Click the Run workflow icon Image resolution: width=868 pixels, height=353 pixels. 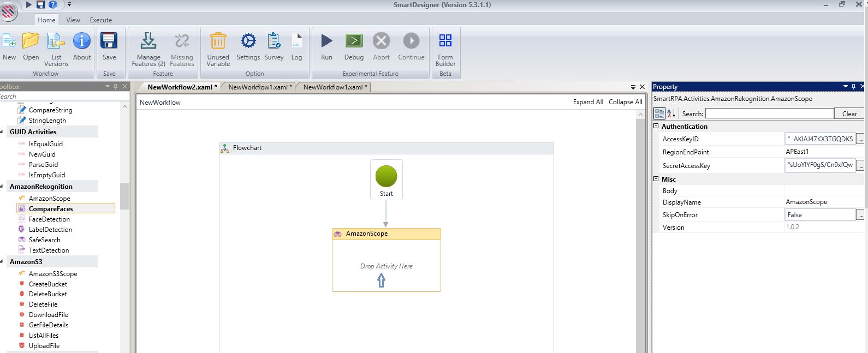326,41
